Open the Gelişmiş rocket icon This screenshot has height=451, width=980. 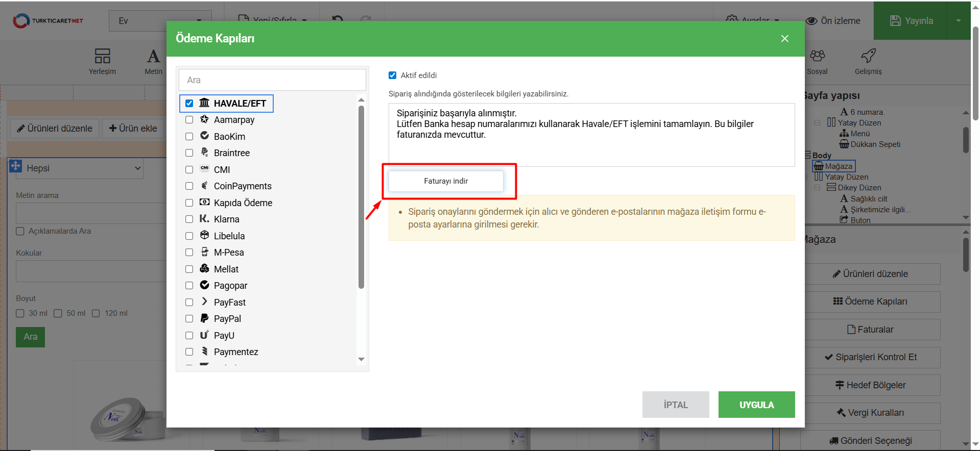coord(868,56)
